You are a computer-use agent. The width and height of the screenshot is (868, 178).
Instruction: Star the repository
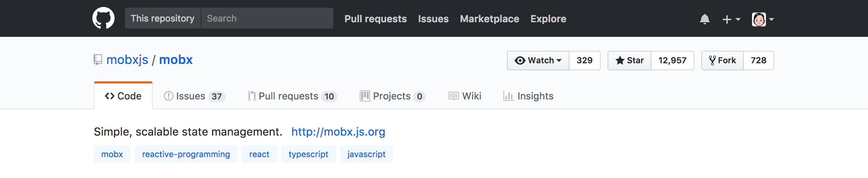[629, 60]
